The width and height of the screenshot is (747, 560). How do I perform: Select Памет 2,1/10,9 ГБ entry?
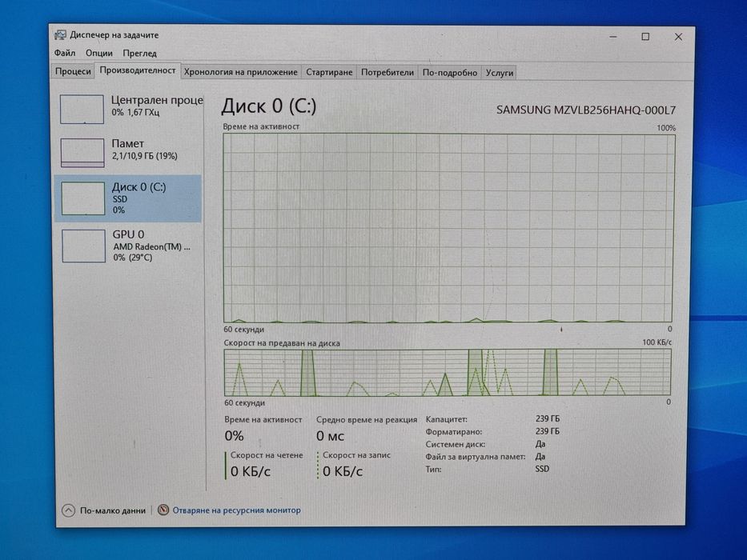pyautogui.click(x=129, y=151)
